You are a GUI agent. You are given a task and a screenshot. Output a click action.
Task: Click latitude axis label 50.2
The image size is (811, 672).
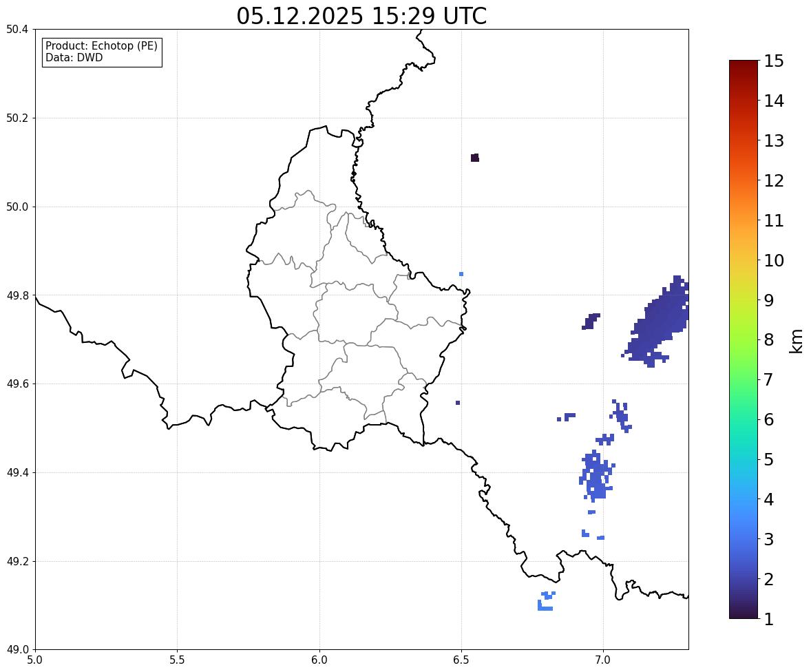coord(17,118)
